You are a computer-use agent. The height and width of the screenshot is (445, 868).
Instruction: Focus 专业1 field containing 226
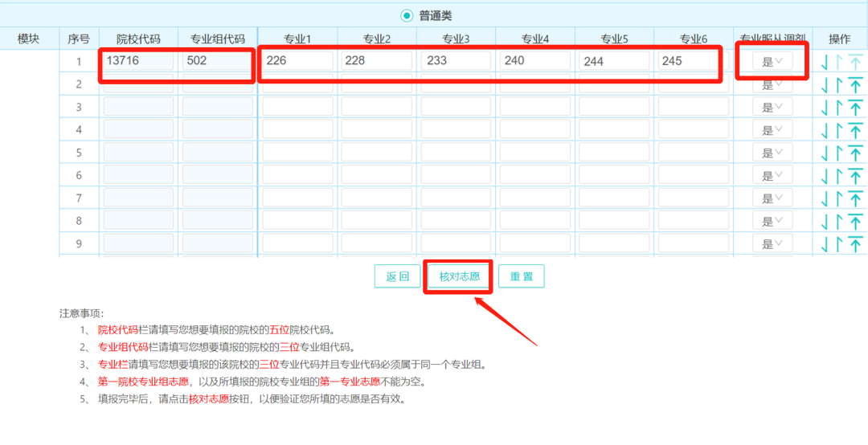pos(297,61)
